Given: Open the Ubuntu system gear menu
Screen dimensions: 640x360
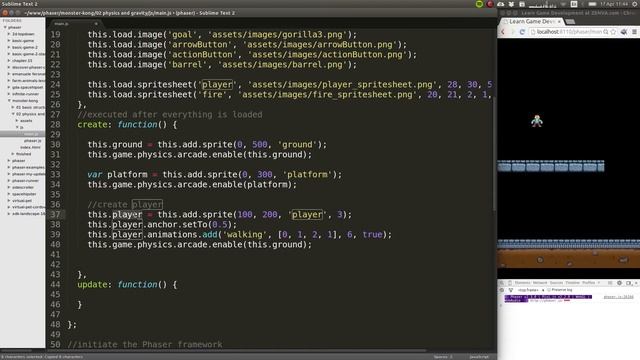Looking at the screenshot, I should (636, 4).
